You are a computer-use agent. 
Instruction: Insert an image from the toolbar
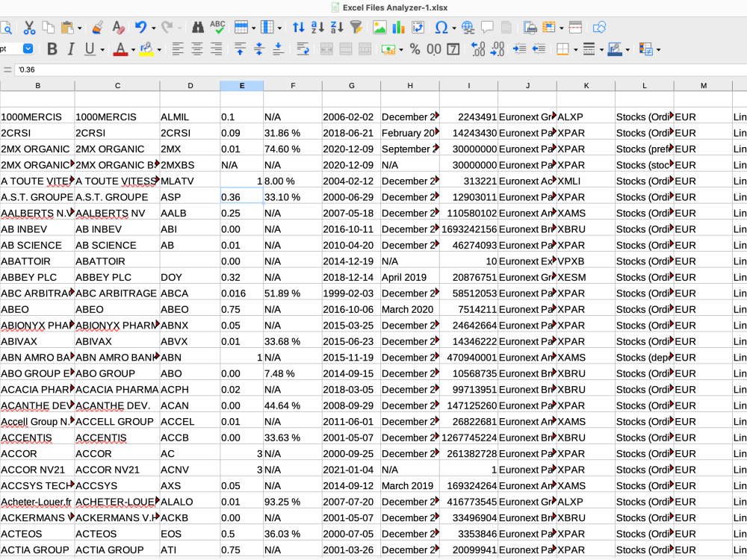379,28
